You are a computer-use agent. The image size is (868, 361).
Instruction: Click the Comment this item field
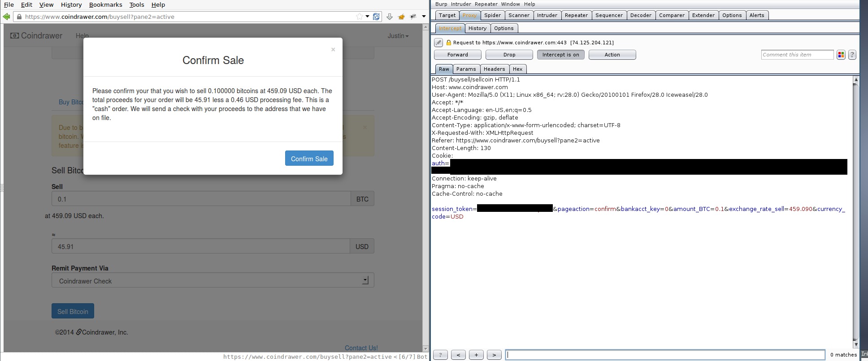[797, 55]
